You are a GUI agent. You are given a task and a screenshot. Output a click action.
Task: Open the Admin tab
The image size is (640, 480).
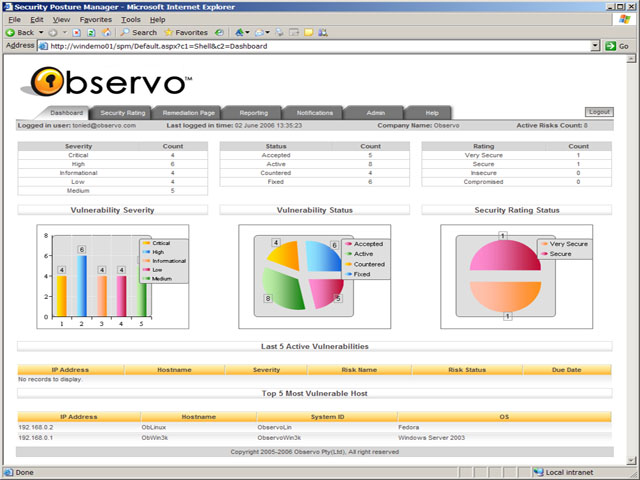[x=376, y=113]
